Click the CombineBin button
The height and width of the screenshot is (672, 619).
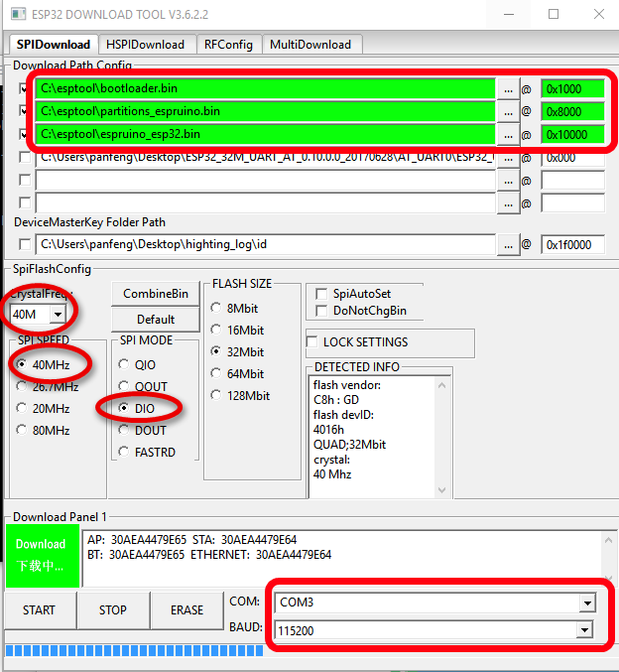pyautogui.click(x=156, y=294)
